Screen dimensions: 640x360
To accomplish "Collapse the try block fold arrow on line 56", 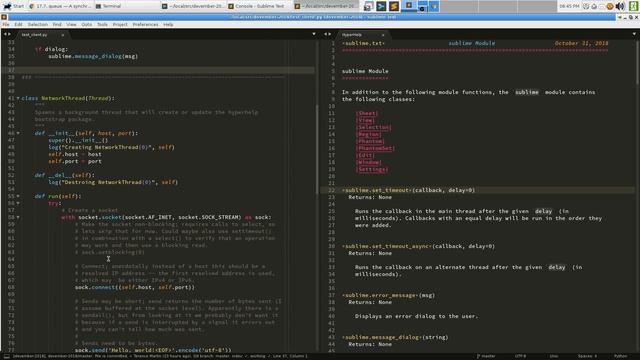I will pos(18,203).
